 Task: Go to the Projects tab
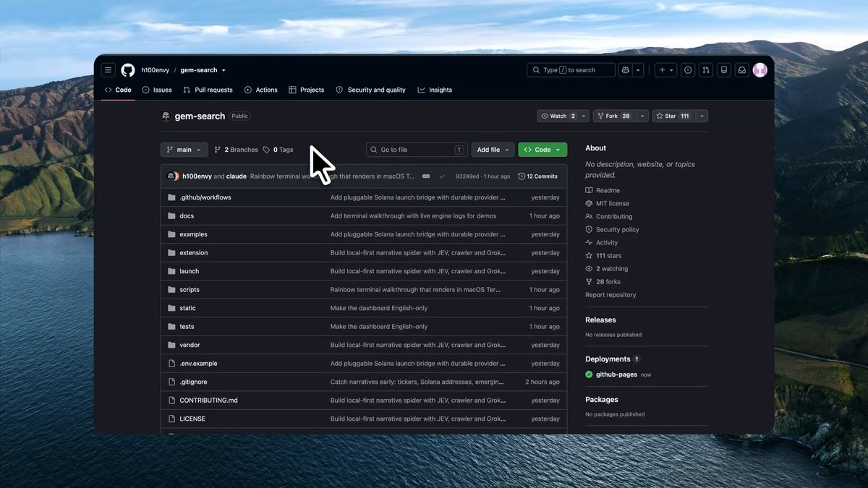pos(307,90)
